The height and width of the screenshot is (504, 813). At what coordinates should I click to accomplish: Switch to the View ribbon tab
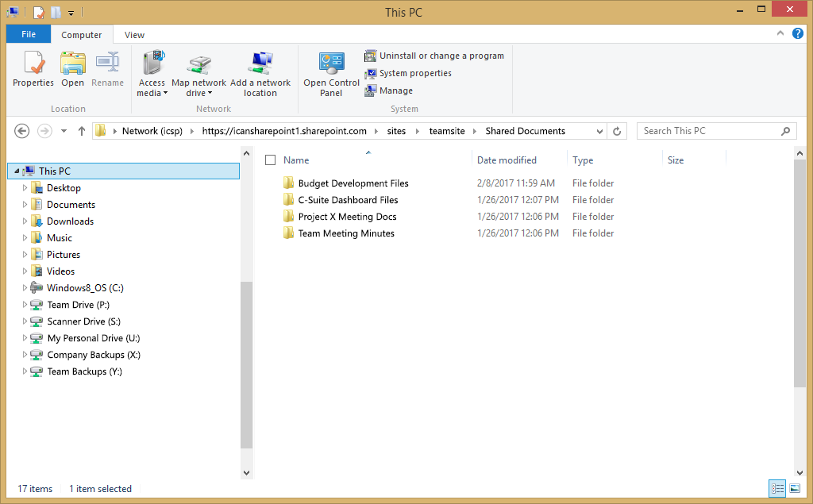[133, 34]
